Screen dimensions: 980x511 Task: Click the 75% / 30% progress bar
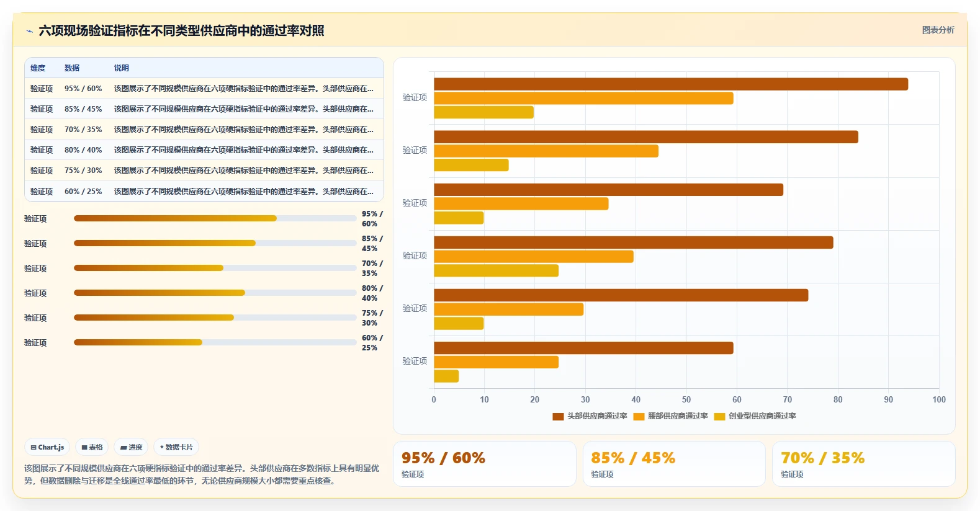pos(215,318)
